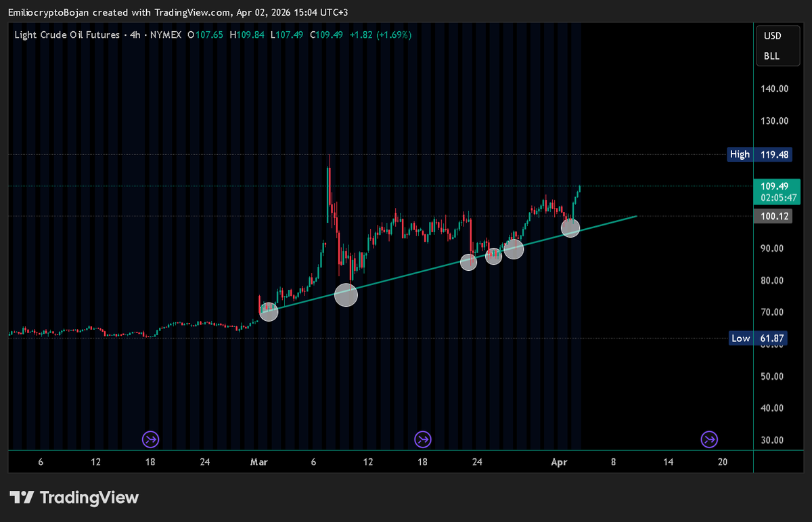Click the TradingView logo at bottom left
Viewport: 812px width, 522px height.
coord(74,498)
